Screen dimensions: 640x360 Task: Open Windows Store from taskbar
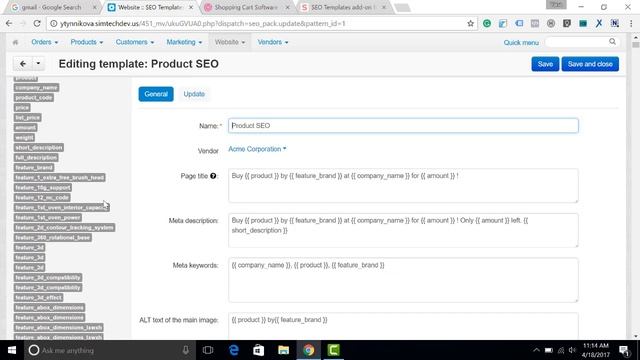258,350
